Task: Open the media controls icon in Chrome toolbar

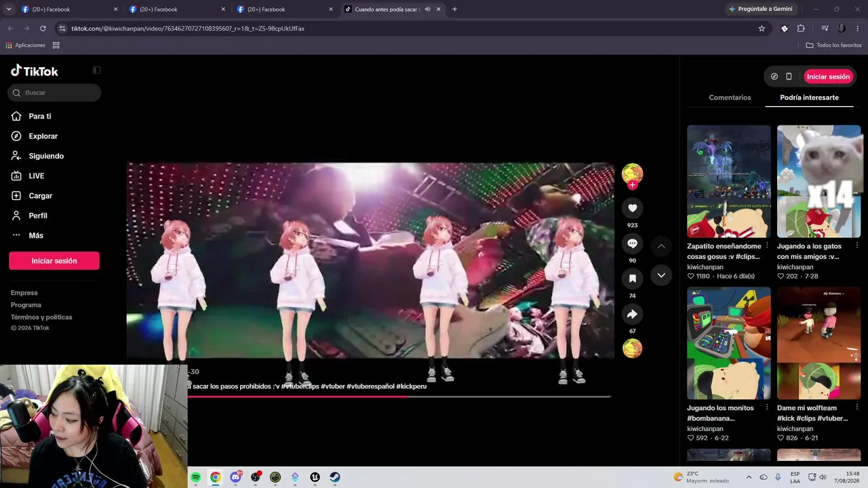Action: 825,28
